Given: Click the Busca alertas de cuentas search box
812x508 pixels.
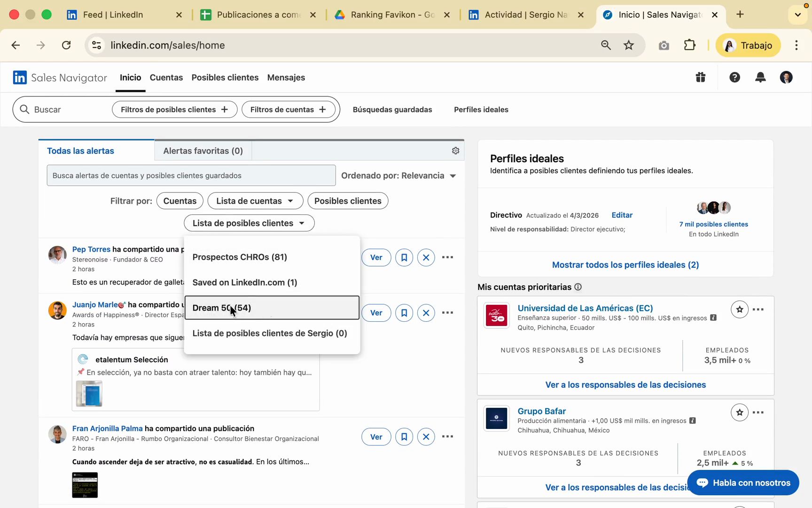Looking at the screenshot, I should [x=191, y=175].
